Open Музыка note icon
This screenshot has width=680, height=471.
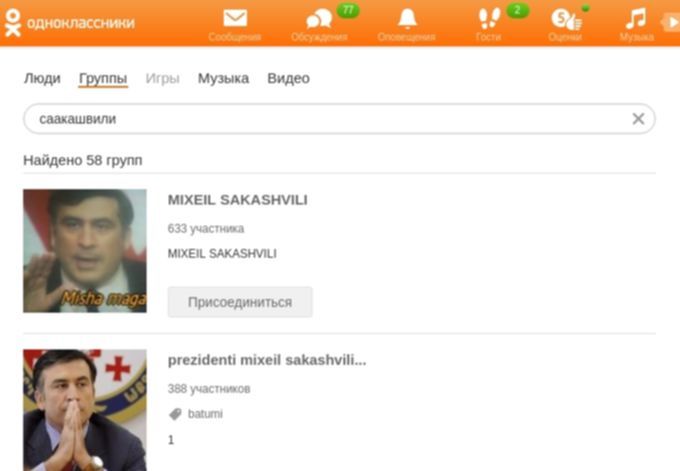coord(636,19)
